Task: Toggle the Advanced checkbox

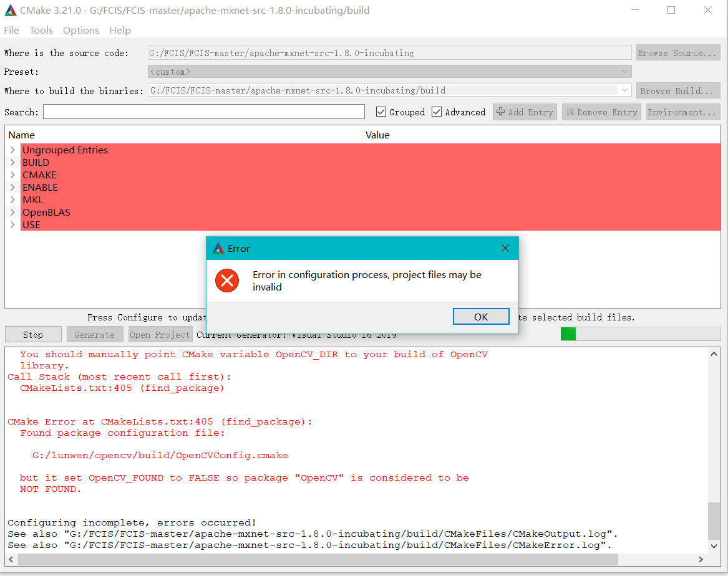Action: click(x=437, y=112)
